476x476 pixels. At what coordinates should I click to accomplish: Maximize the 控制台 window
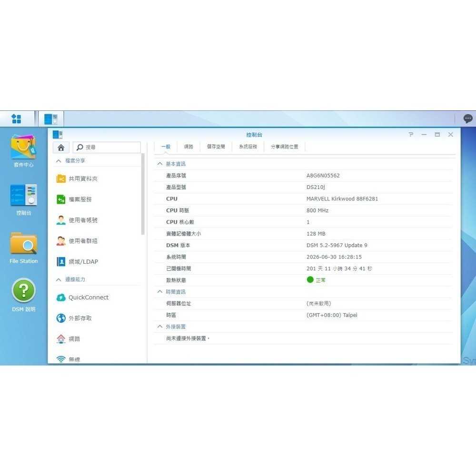point(437,135)
